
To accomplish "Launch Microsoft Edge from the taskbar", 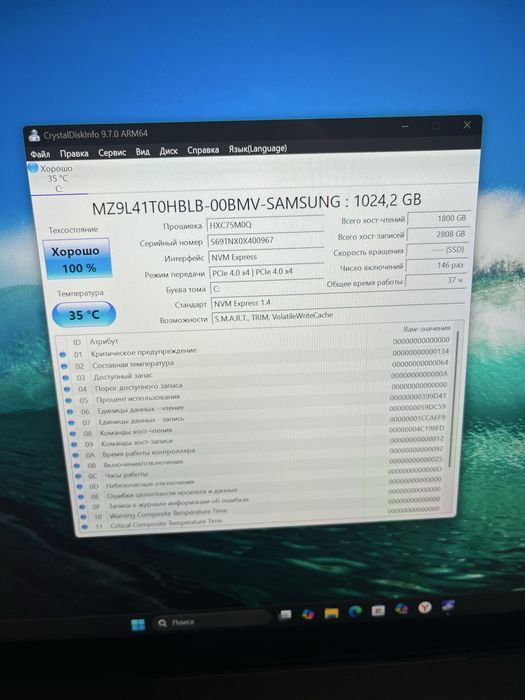I will pyautogui.click(x=355, y=611).
